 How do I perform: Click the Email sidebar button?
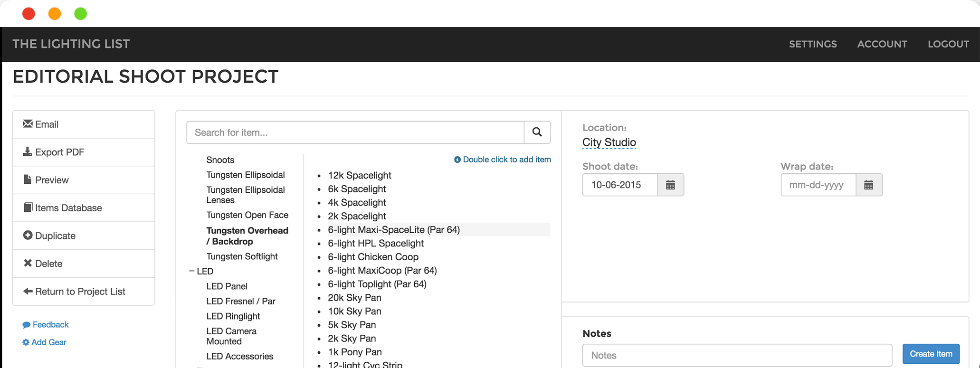84,124
